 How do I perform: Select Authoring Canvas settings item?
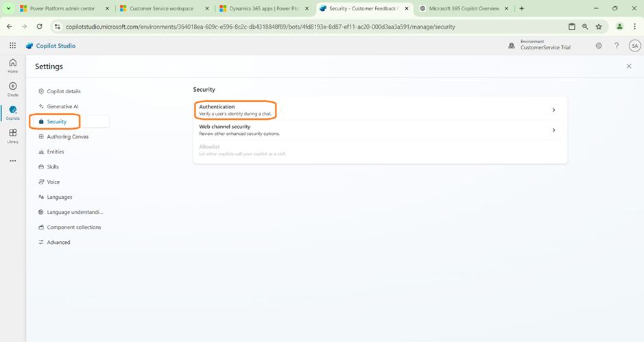click(x=67, y=136)
